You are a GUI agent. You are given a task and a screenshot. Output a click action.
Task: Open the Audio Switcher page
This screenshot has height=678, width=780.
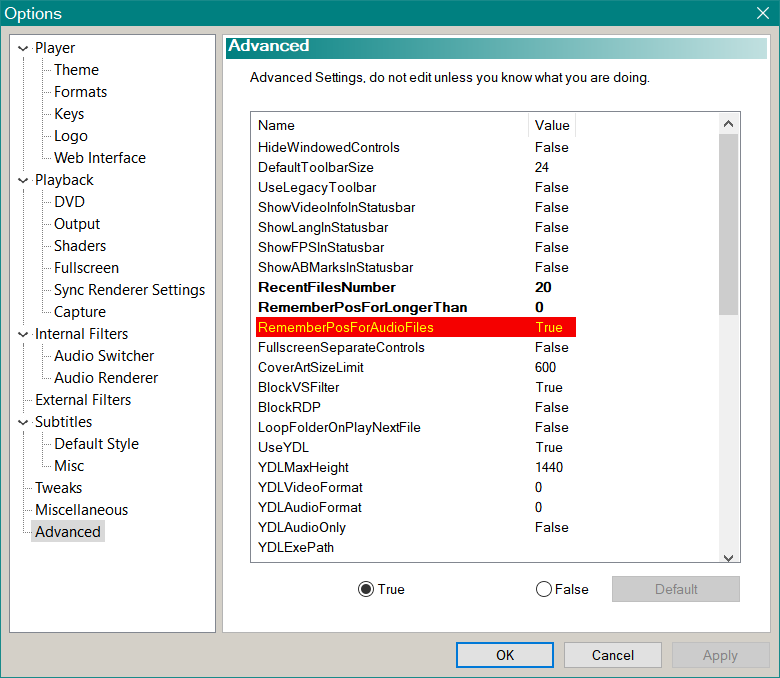pos(104,356)
